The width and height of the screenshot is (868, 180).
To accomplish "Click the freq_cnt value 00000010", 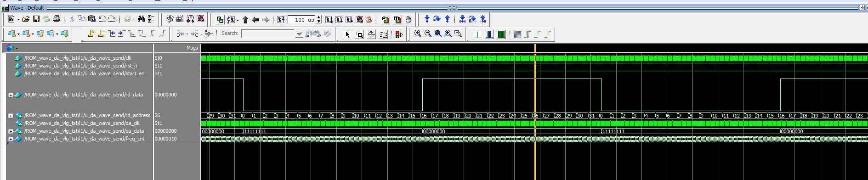I will click(165, 139).
